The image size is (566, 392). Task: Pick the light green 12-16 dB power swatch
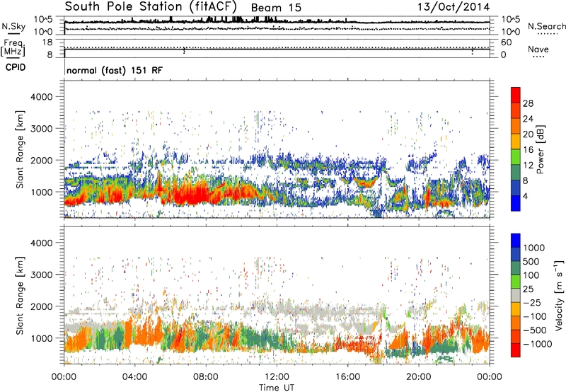coord(516,157)
